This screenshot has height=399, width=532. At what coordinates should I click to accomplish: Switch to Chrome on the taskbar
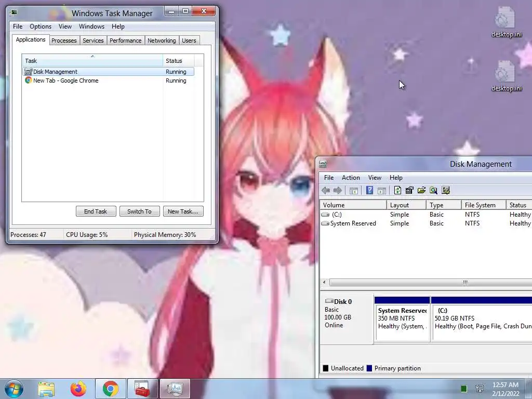(111, 389)
